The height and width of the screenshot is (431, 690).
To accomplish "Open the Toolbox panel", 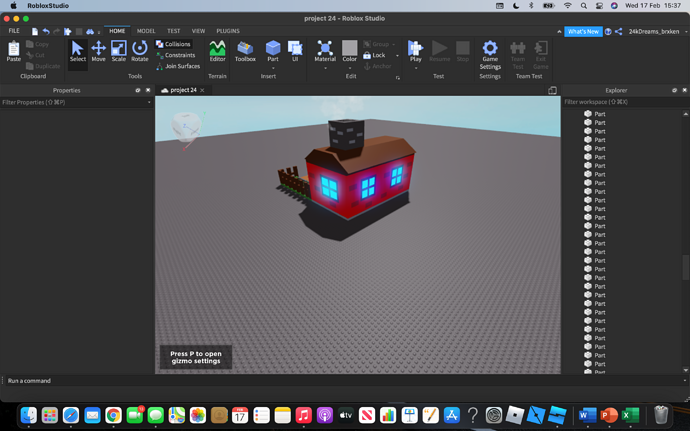I will 245,52.
